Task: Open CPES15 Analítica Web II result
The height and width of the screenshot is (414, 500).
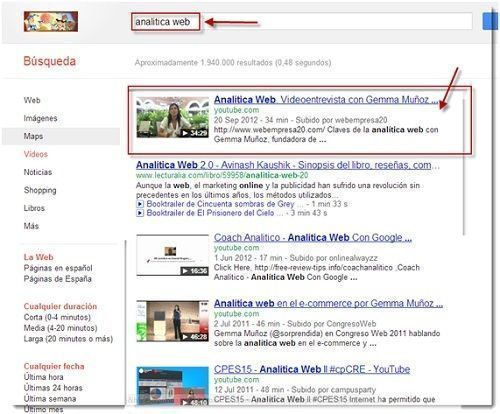Action: coord(312,369)
